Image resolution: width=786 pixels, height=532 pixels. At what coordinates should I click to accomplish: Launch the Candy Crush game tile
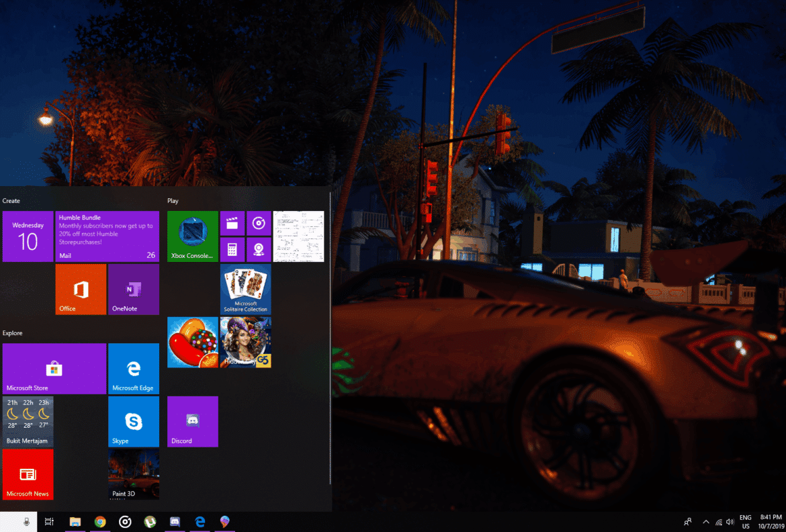192,342
